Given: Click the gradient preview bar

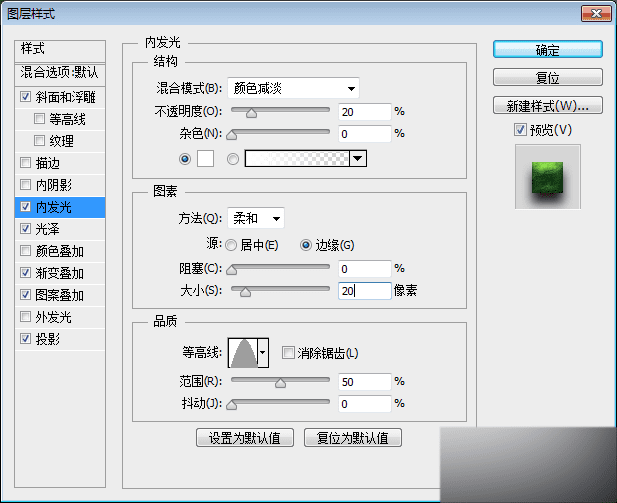Looking at the screenshot, I should coord(297,159).
